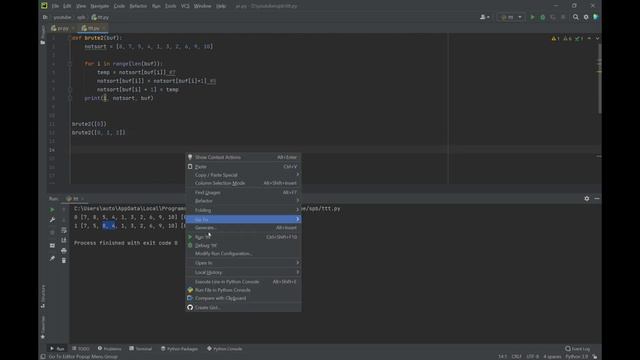640x360 pixels.
Task: Pin the Run tab with the pin icon
Action: (52, 258)
